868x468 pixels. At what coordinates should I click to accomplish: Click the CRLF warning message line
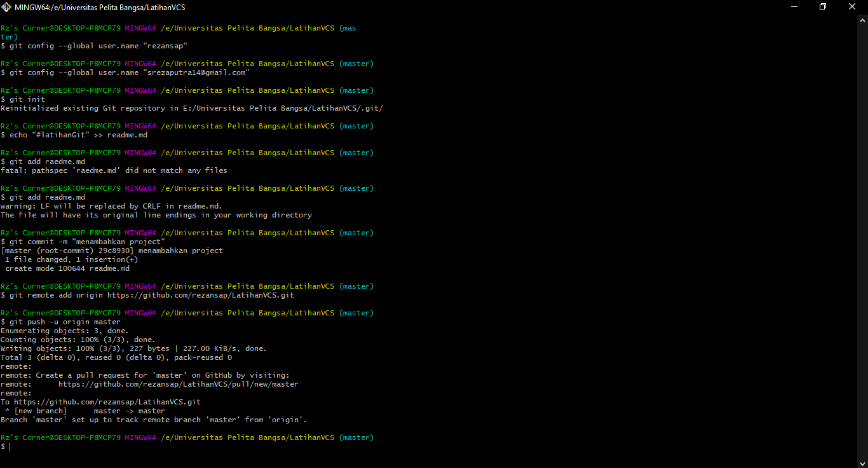click(111, 205)
